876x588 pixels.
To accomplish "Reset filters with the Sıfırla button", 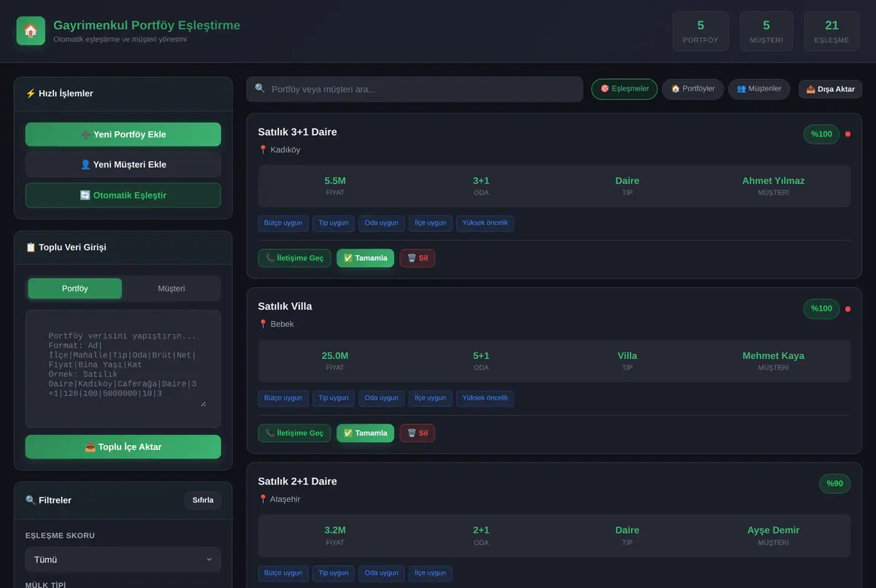I will click(x=203, y=500).
